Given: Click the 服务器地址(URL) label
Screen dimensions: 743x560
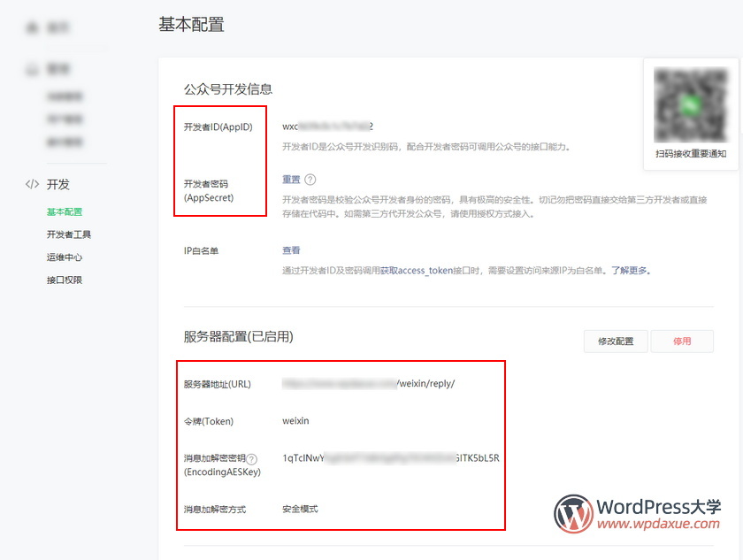Looking at the screenshot, I should [x=217, y=384].
